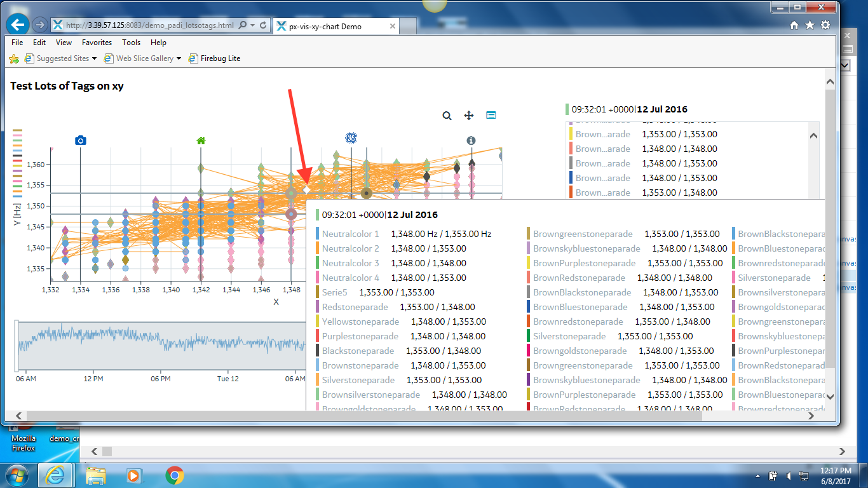Select the px-vis-xy-chart Demo tab
The width and height of the screenshot is (868, 488).
coord(337,26)
